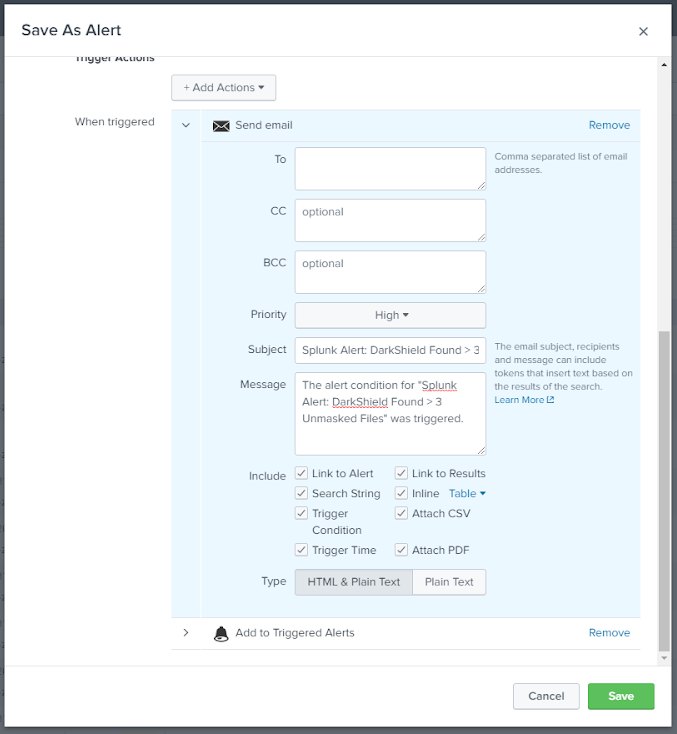
Task: Click the dialog's vertical scrollbar thumb
Action: [x=664, y=491]
